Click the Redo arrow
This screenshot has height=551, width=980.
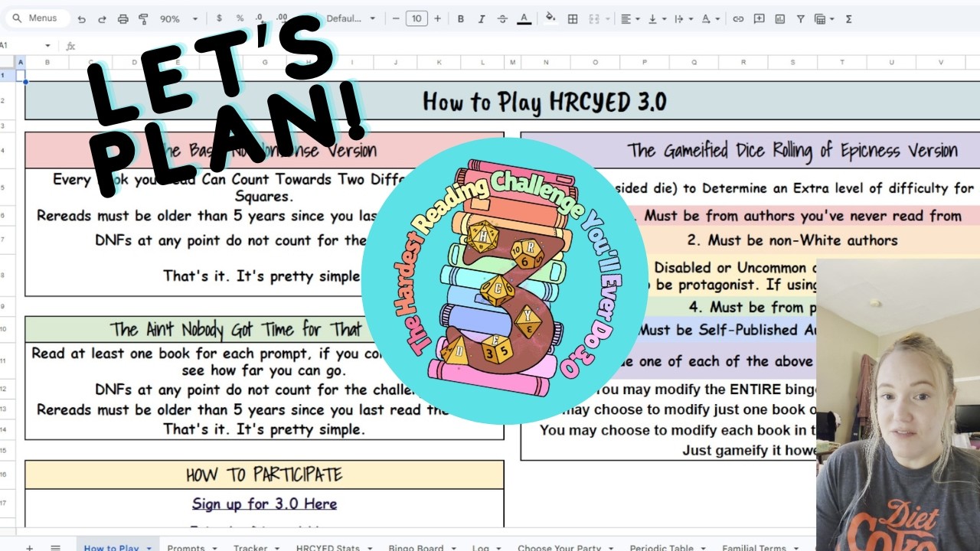pos(102,19)
